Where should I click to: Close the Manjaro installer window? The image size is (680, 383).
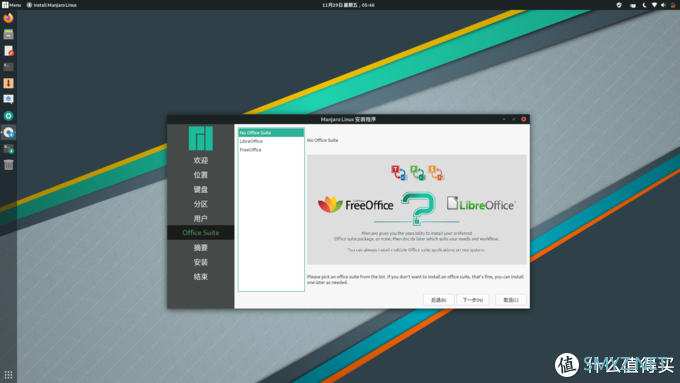click(x=523, y=119)
